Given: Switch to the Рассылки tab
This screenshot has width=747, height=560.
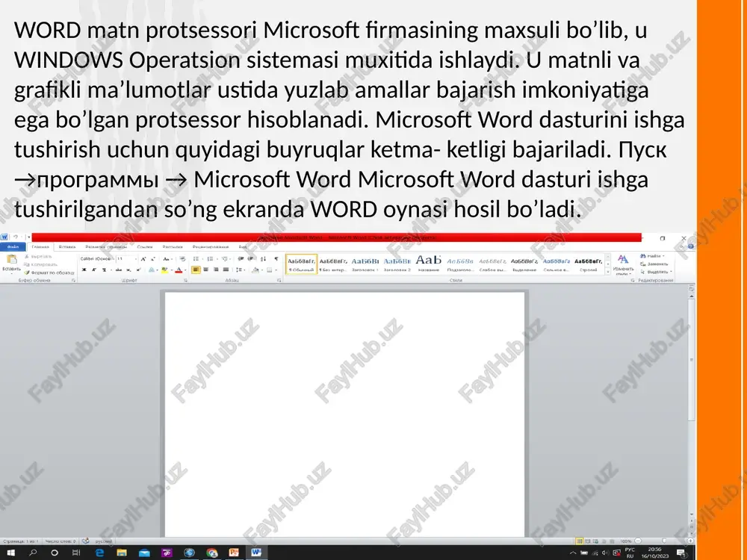Looking at the screenshot, I should pyautogui.click(x=173, y=246).
